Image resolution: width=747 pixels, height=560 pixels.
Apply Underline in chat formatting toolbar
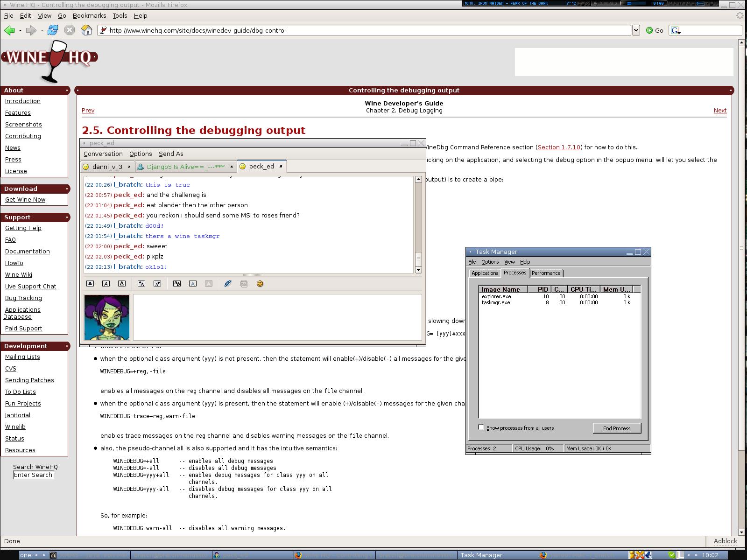[x=122, y=284]
